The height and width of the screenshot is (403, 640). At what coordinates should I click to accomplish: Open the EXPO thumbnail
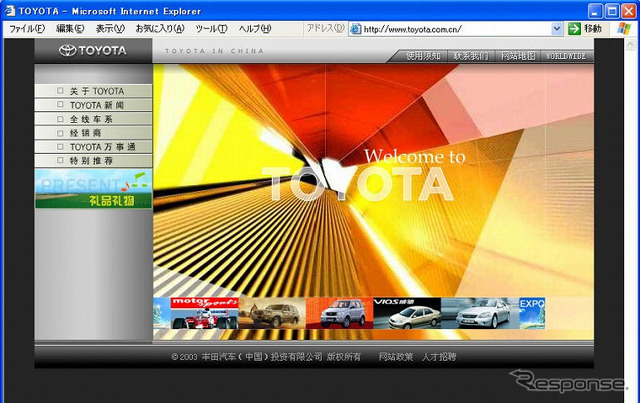point(532,313)
